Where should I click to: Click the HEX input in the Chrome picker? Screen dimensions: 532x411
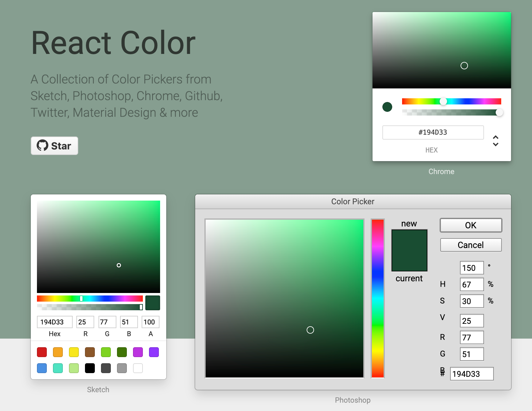coord(433,132)
